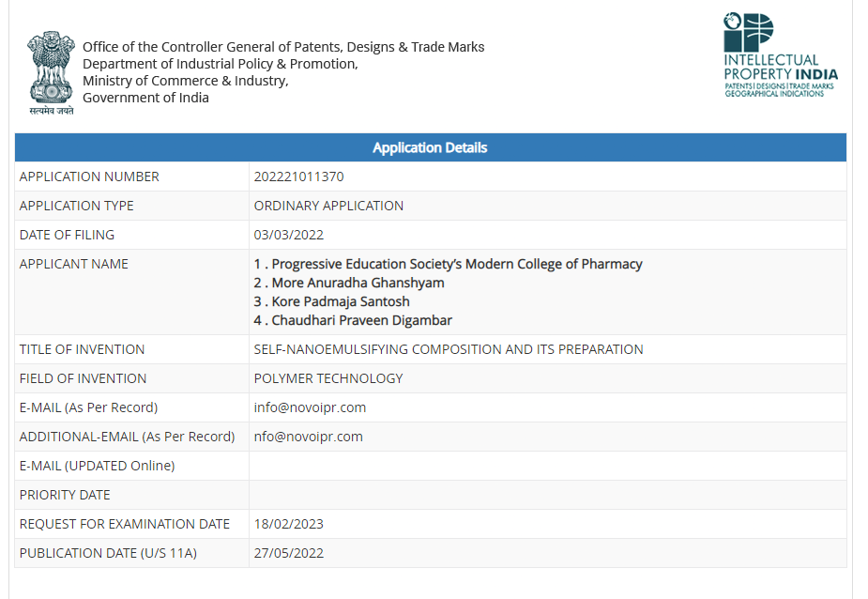The width and height of the screenshot is (868, 599).
Task: Click applicant Chaudhari Praveen Digambar
Action: tap(353, 321)
